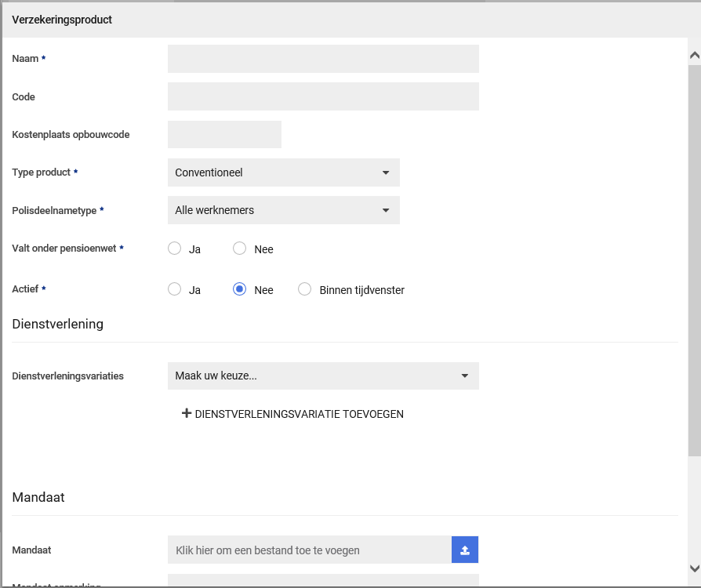
Task: Open the Dienstverleningsvariaties dropdown
Action: [x=322, y=376]
